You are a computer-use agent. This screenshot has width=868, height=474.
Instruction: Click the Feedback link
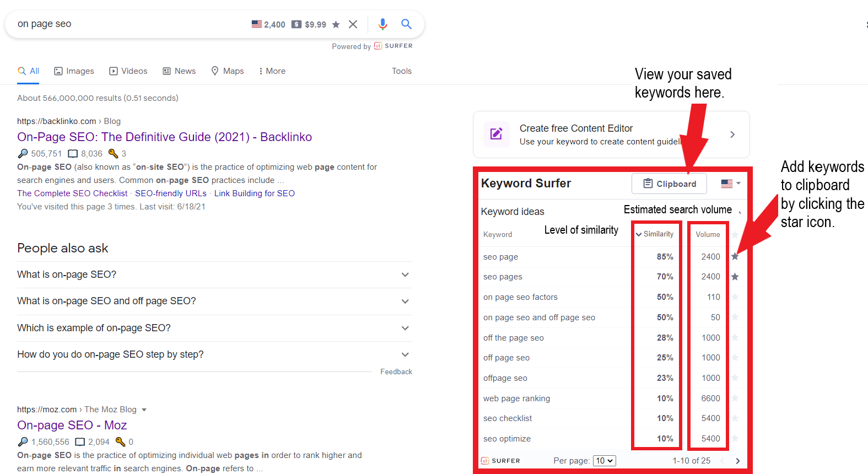396,372
